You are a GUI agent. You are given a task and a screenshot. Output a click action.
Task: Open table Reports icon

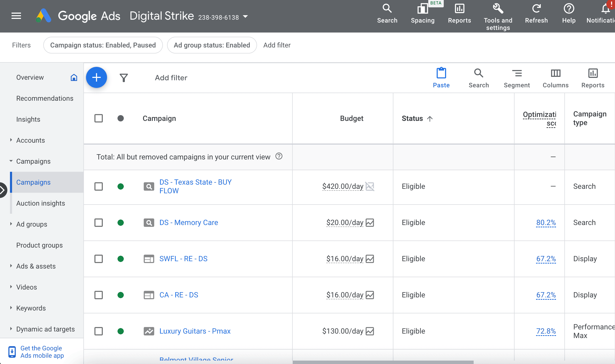(593, 78)
